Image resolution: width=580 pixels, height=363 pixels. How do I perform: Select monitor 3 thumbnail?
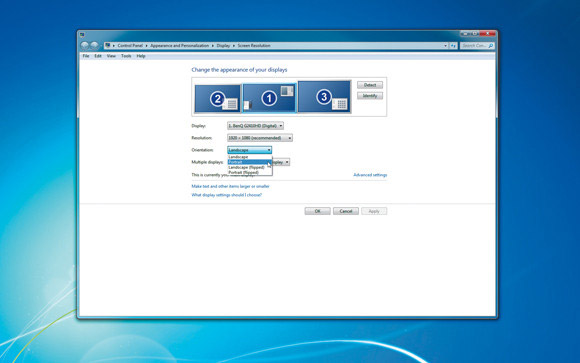[x=324, y=97]
